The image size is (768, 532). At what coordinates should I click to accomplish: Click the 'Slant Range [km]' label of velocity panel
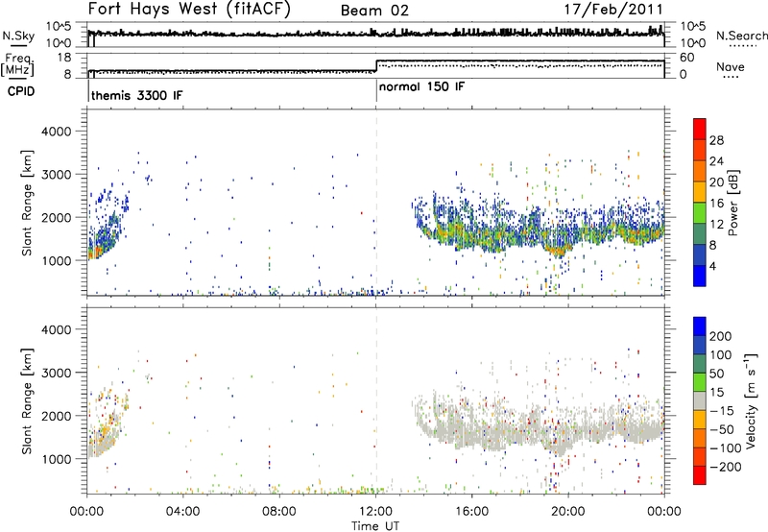pos(27,400)
